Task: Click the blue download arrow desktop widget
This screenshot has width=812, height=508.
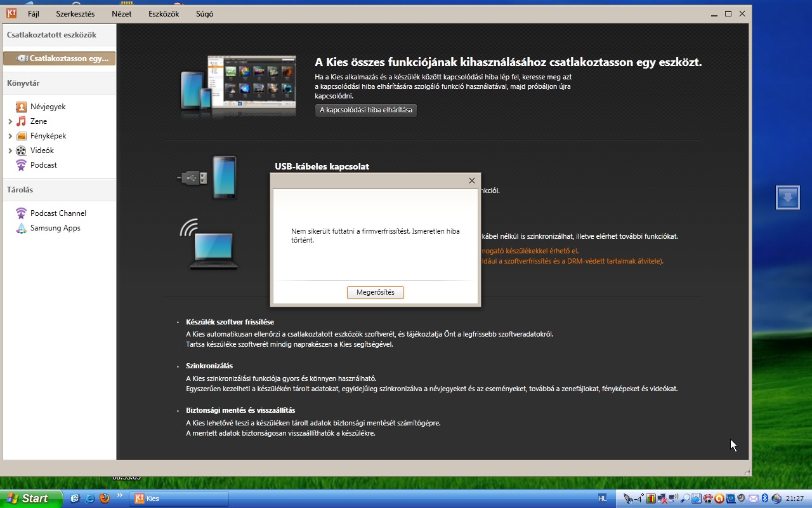Action: [788, 197]
